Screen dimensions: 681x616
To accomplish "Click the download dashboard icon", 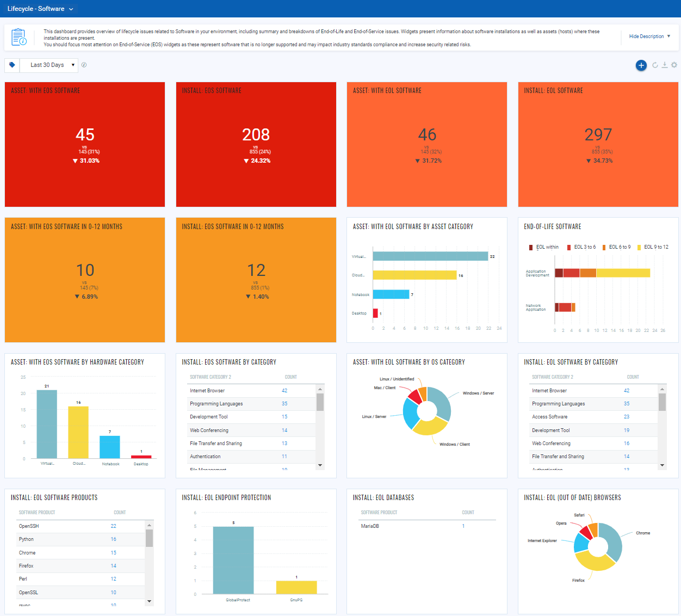I will pyautogui.click(x=664, y=65).
